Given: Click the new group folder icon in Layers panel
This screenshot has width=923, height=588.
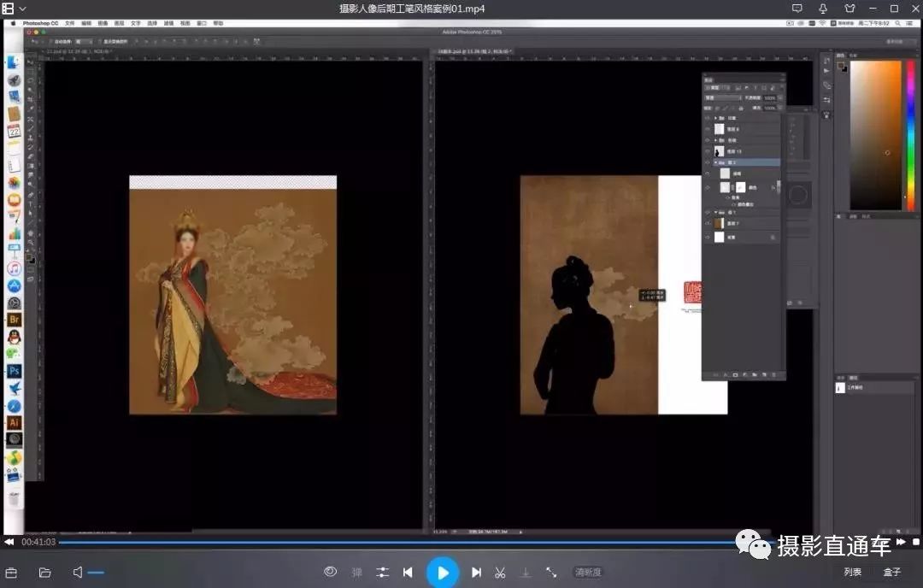Looking at the screenshot, I should 754,375.
